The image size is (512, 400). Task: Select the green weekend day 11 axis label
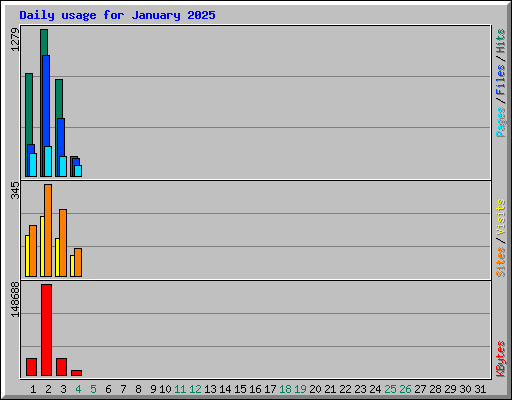[x=180, y=389]
